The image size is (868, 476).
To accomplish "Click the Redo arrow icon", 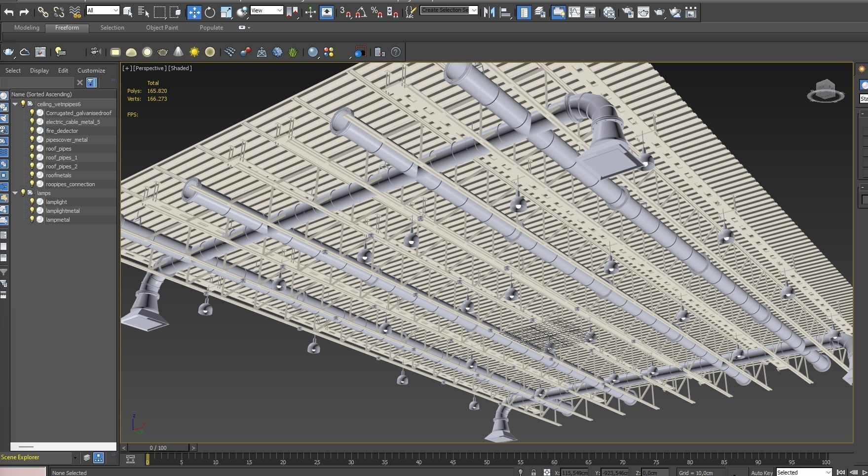I will (x=24, y=12).
